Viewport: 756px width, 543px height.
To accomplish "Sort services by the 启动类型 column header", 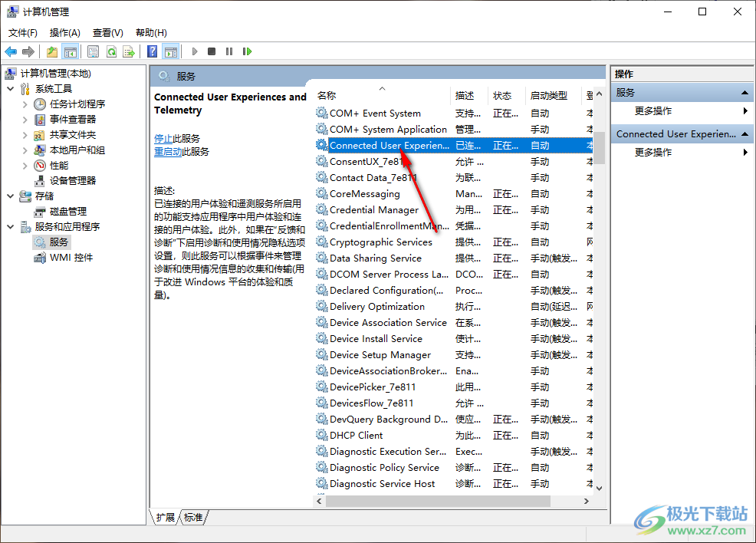I will [x=553, y=95].
